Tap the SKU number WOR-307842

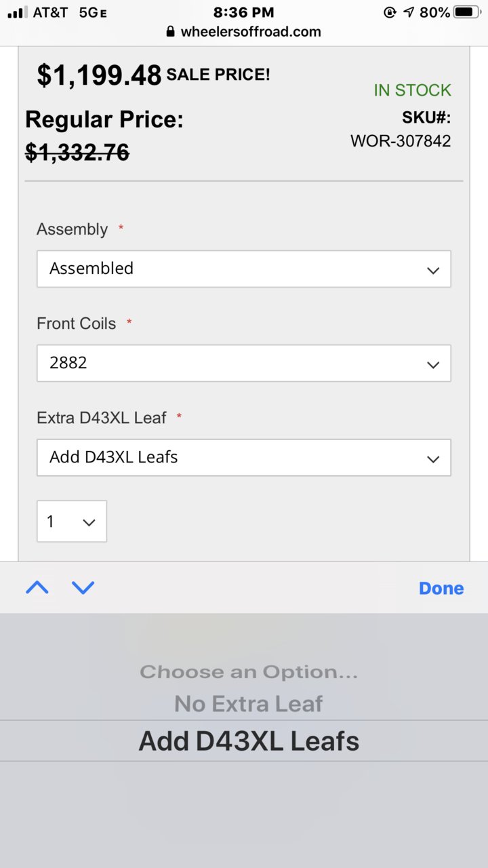(401, 141)
